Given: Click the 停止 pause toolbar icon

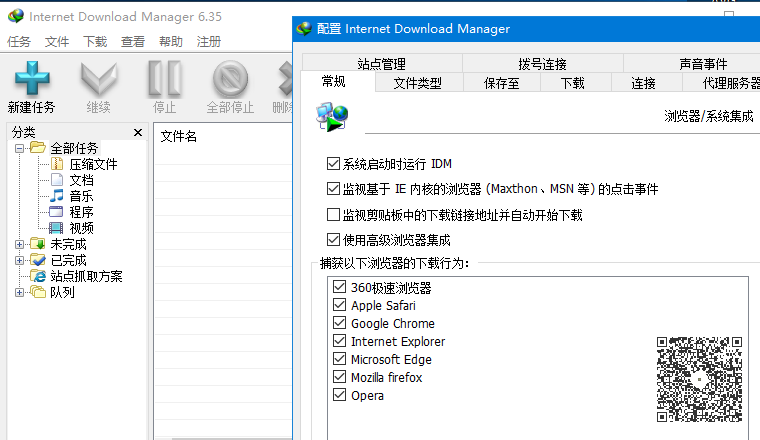Looking at the screenshot, I should click(164, 78).
